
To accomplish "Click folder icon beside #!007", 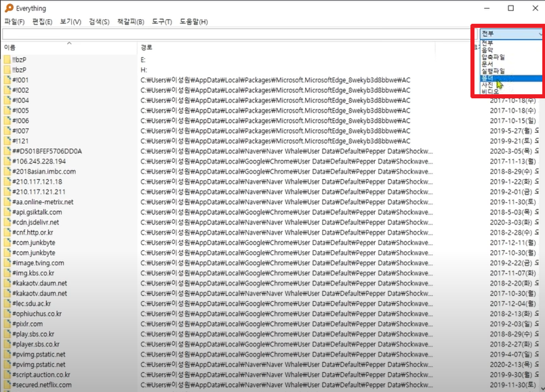I will click(x=7, y=131).
